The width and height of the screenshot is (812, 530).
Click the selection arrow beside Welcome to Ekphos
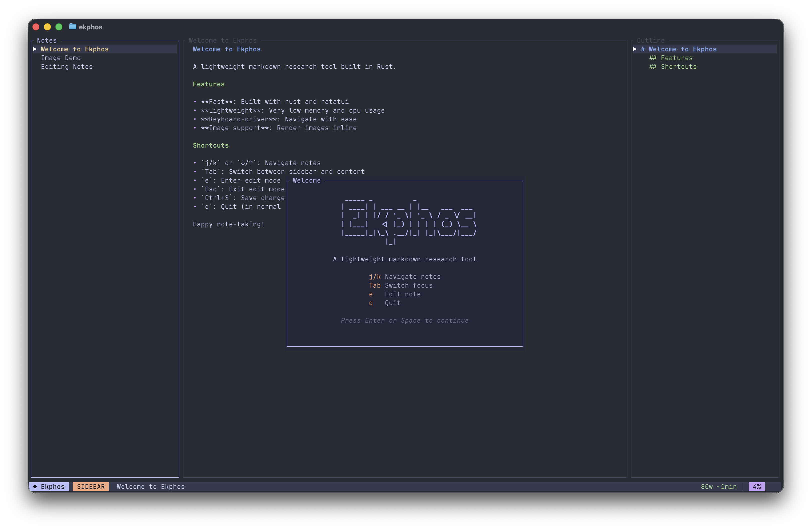tap(35, 49)
